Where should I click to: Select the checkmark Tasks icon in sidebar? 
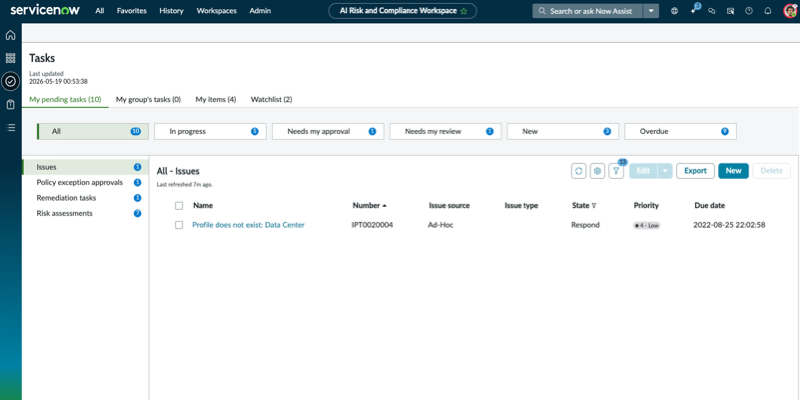[x=10, y=81]
